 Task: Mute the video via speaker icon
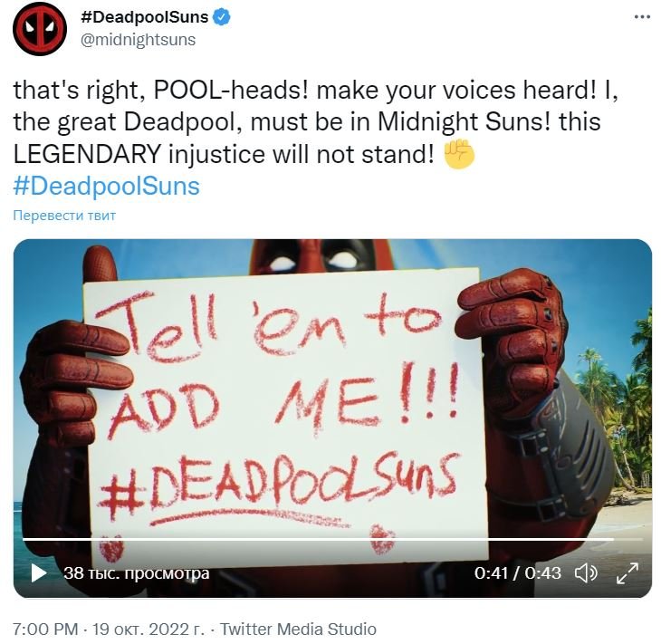[586, 573]
